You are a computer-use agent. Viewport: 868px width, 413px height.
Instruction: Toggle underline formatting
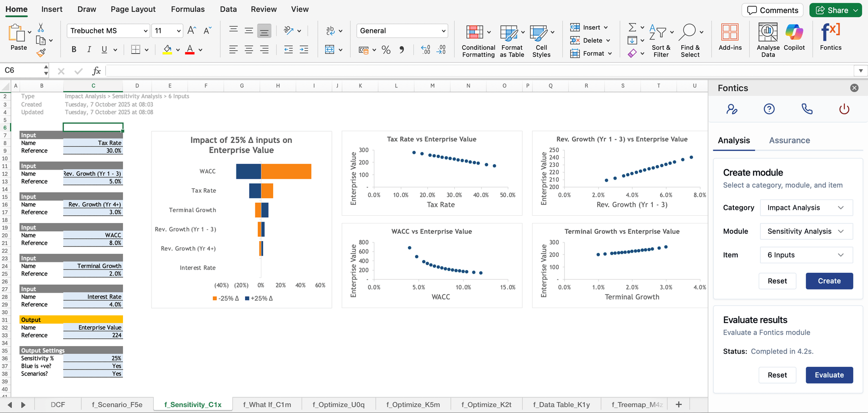coord(104,49)
